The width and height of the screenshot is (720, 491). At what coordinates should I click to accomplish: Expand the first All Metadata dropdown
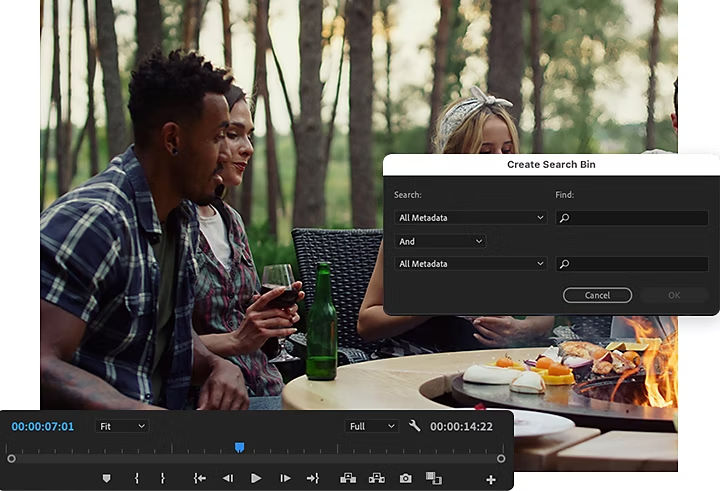click(x=471, y=218)
